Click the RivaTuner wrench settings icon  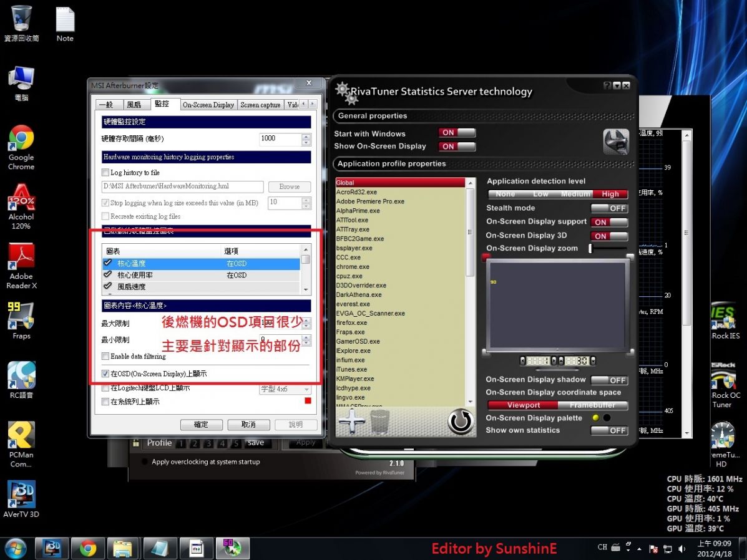coord(616,142)
